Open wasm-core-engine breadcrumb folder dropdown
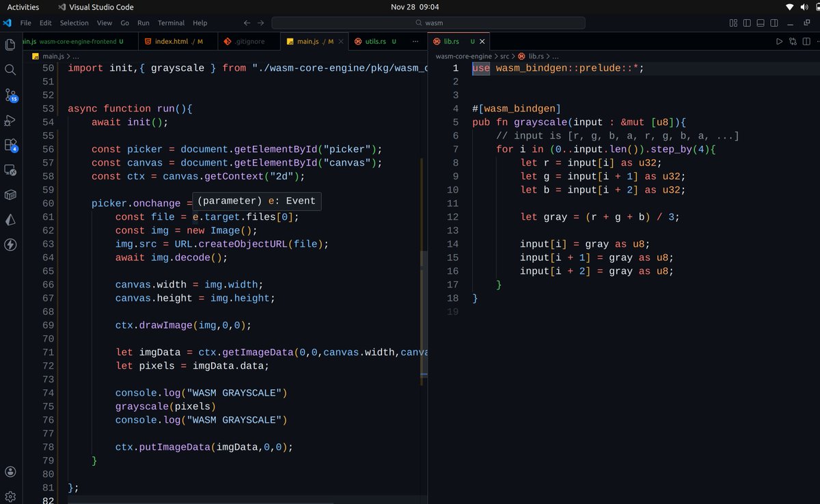The width and height of the screenshot is (820, 504). (x=464, y=56)
